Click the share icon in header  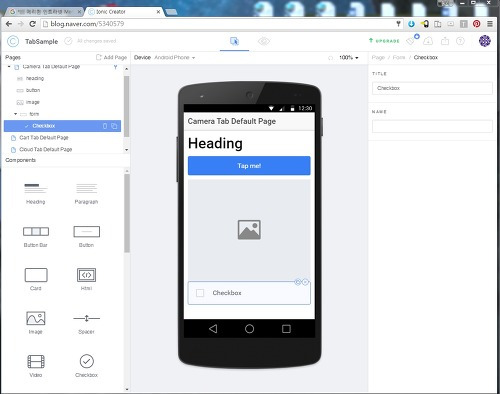(445, 41)
